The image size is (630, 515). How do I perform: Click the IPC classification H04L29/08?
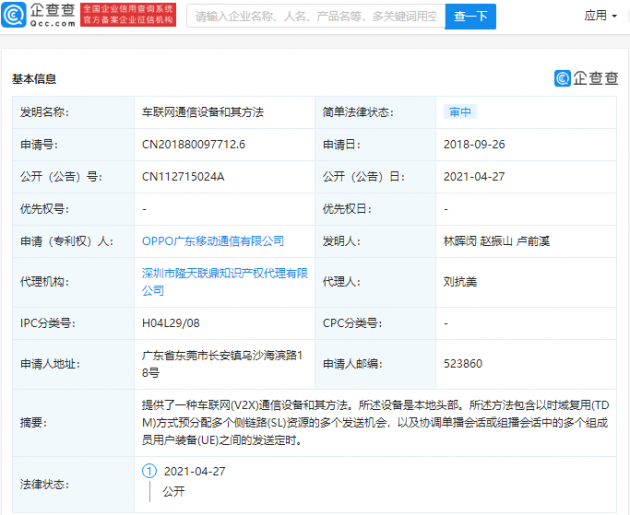pos(172,324)
